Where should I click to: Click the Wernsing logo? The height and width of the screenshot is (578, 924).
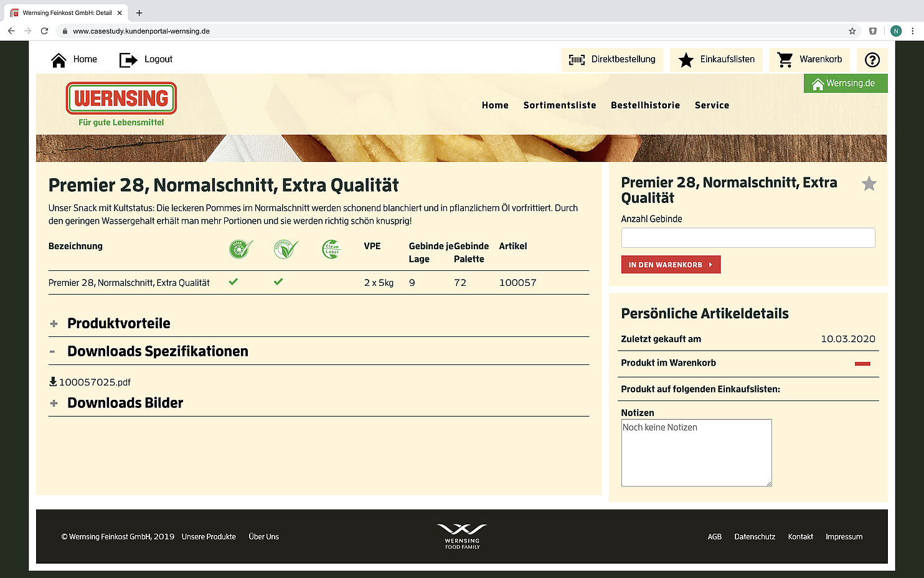click(x=121, y=98)
